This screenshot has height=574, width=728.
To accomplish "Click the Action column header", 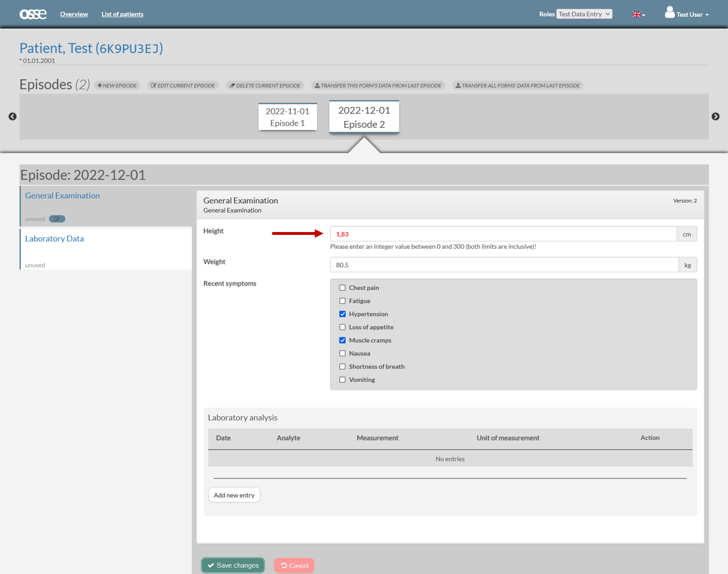I will 650,438.
